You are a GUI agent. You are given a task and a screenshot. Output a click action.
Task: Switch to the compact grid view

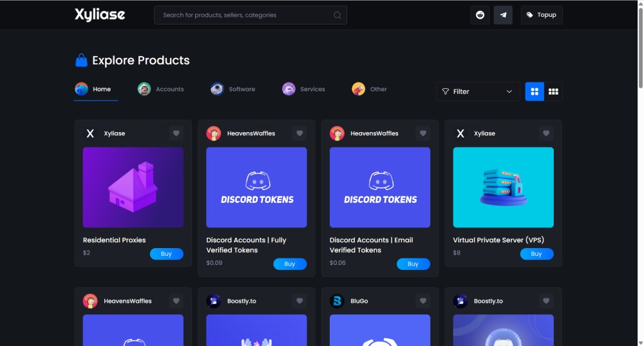pos(553,91)
